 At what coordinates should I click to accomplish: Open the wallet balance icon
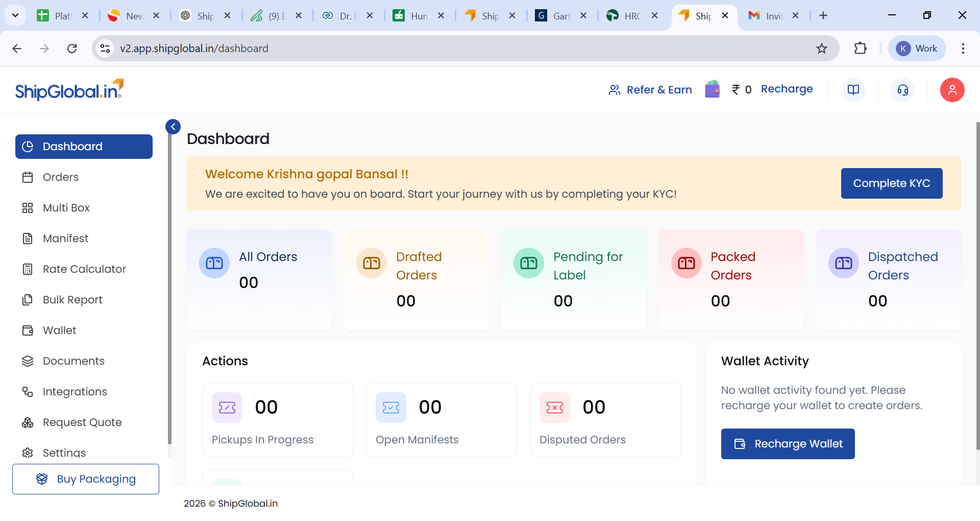(x=713, y=89)
